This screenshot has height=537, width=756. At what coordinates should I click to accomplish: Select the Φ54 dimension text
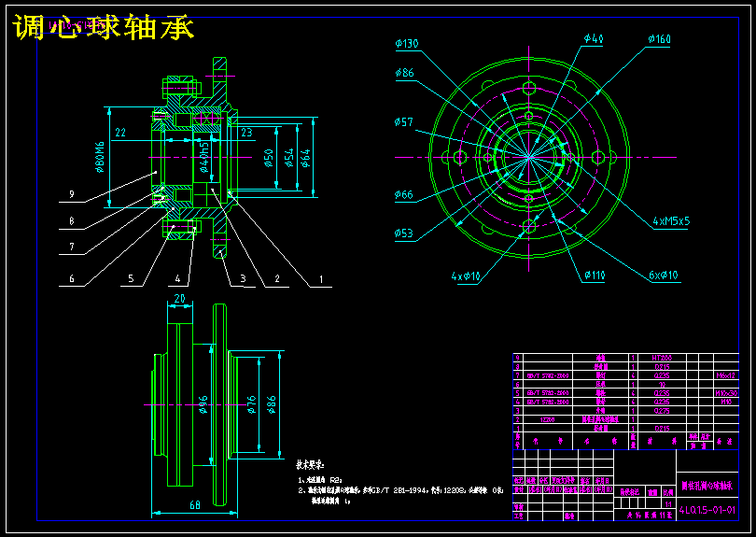[288, 158]
